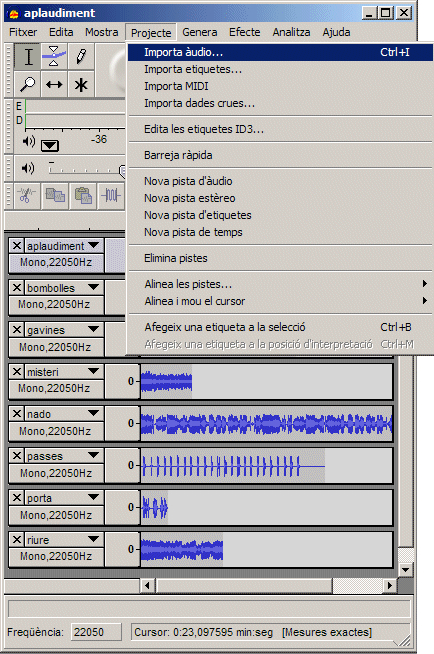Open the nado track dropdown arrow
The height and width of the screenshot is (654, 434).
(x=94, y=413)
